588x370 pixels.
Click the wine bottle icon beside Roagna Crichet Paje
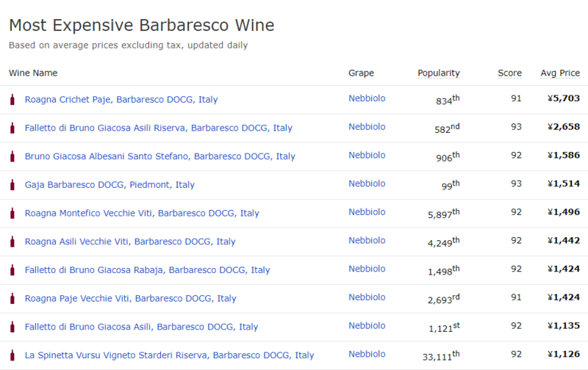(12, 99)
